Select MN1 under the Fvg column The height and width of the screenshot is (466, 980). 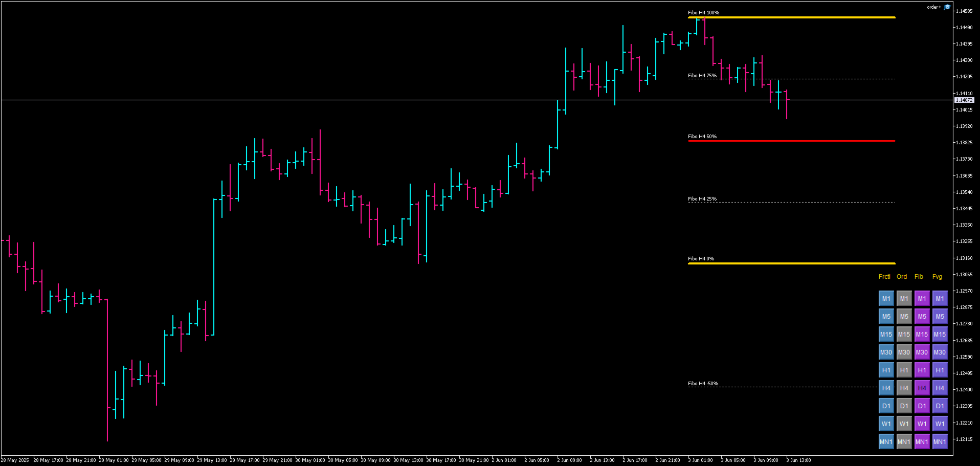(940, 442)
